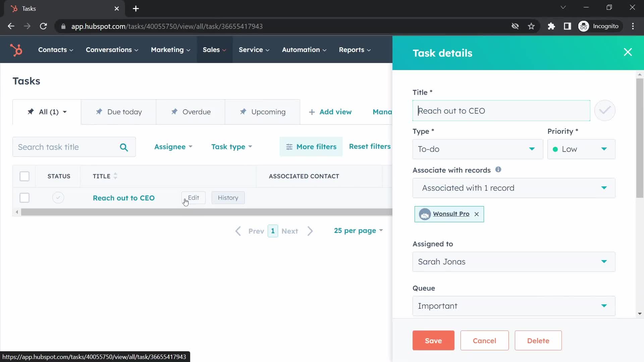
Task: Check the select-all tasks checkbox in header
Action: pos(24,176)
